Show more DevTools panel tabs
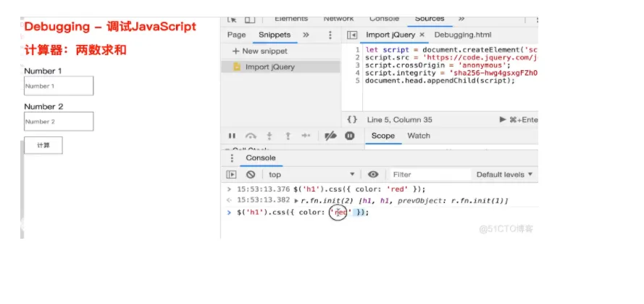Image resolution: width=644 pixels, height=304 pixels. pos(461,19)
